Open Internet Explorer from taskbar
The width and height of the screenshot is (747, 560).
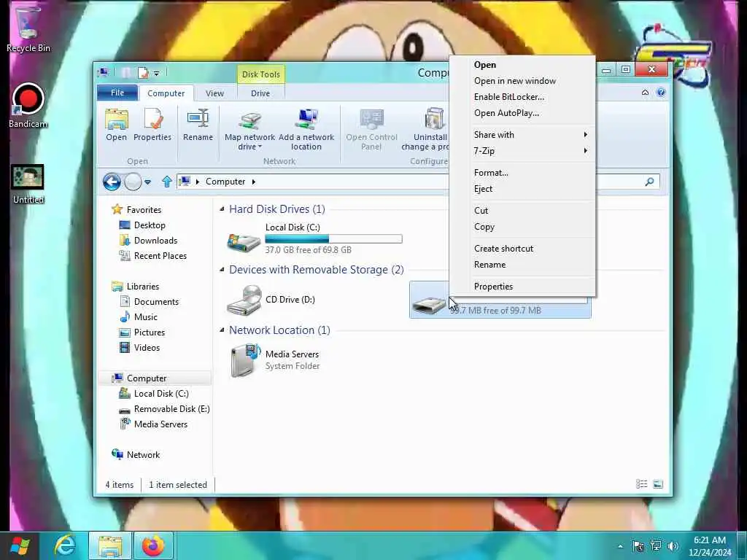coord(65,545)
